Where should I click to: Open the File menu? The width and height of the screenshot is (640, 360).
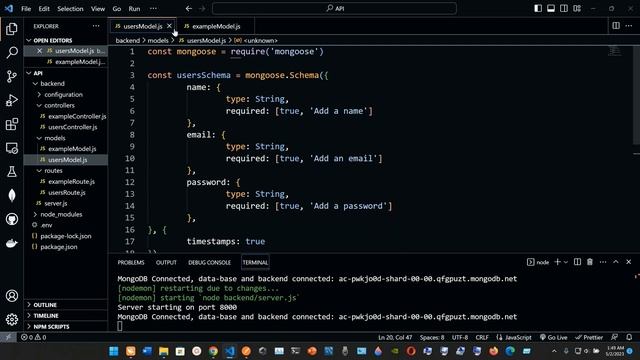coord(26,9)
